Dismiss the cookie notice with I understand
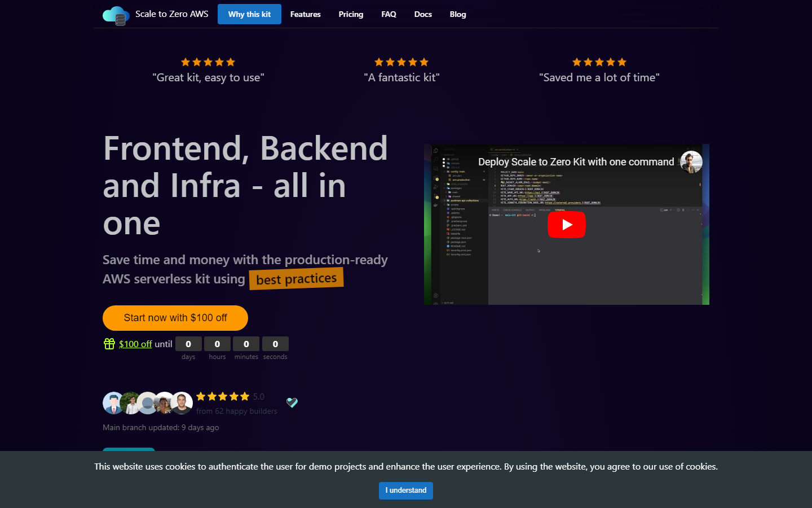This screenshot has width=812, height=508. 405,491
